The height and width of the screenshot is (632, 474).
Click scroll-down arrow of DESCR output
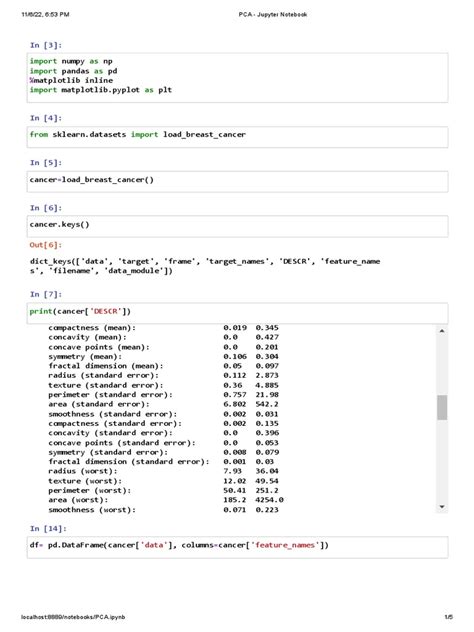[442, 507]
